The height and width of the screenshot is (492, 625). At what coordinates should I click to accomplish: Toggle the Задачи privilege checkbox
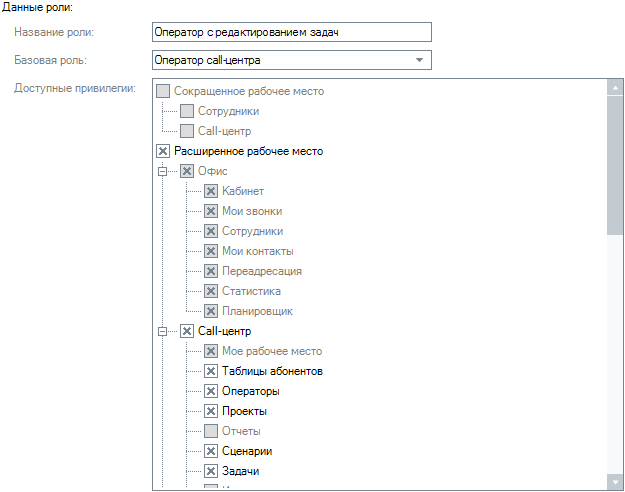coord(211,471)
